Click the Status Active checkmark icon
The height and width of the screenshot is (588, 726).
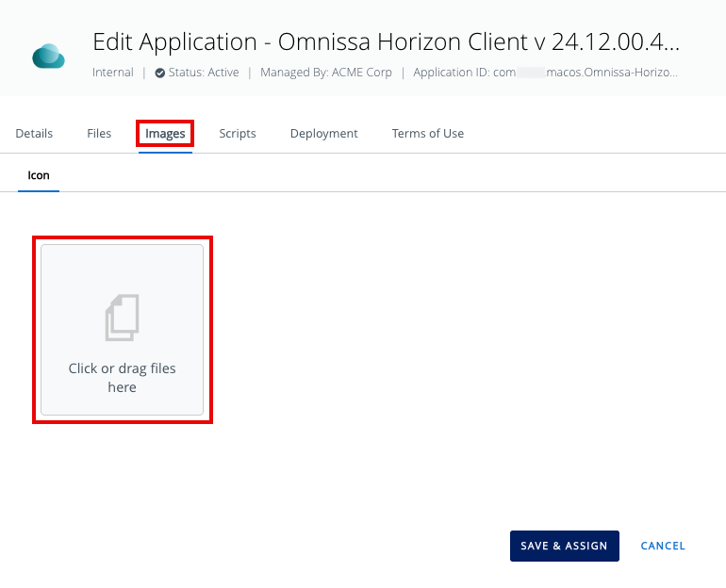(159, 73)
